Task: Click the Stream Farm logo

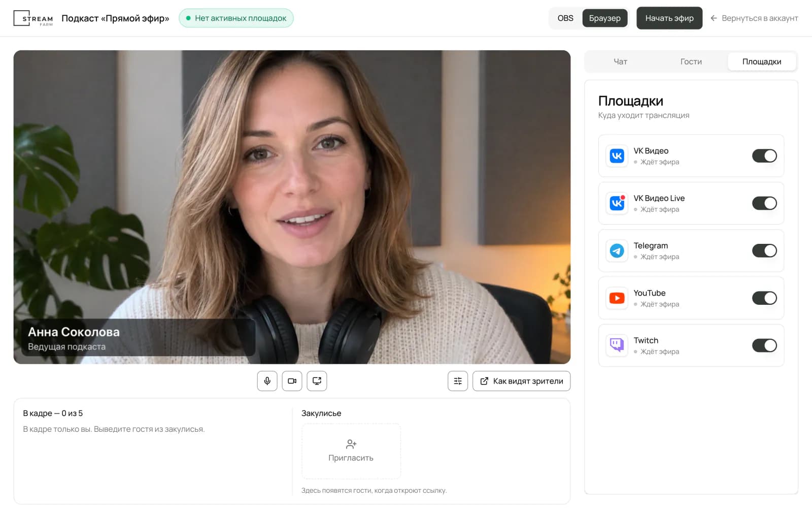Action: point(33,18)
